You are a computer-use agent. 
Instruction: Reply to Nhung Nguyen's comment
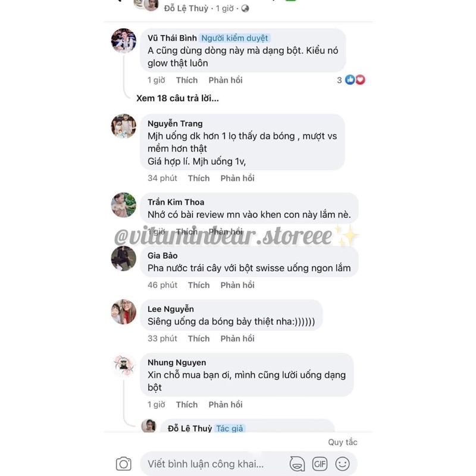coord(226,405)
